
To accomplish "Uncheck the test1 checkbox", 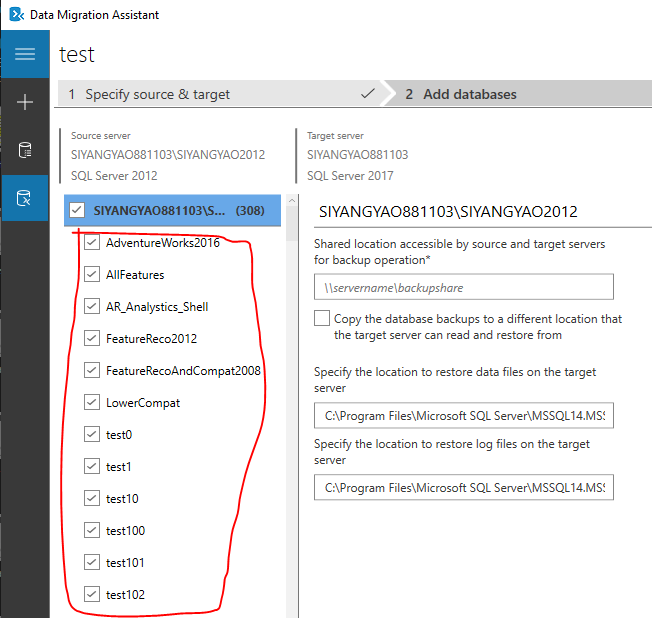I will click(x=91, y=466).
